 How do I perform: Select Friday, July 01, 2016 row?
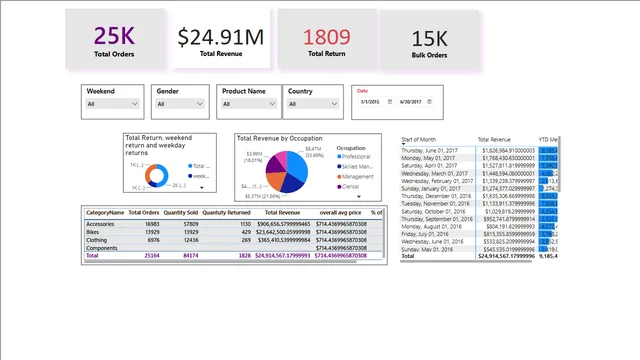click(x=479, y=234)
